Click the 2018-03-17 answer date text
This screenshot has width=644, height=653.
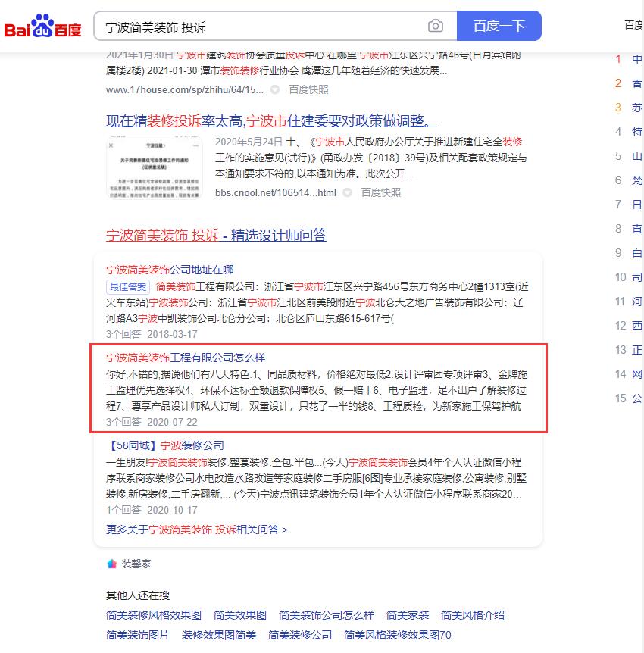[173, 334]
